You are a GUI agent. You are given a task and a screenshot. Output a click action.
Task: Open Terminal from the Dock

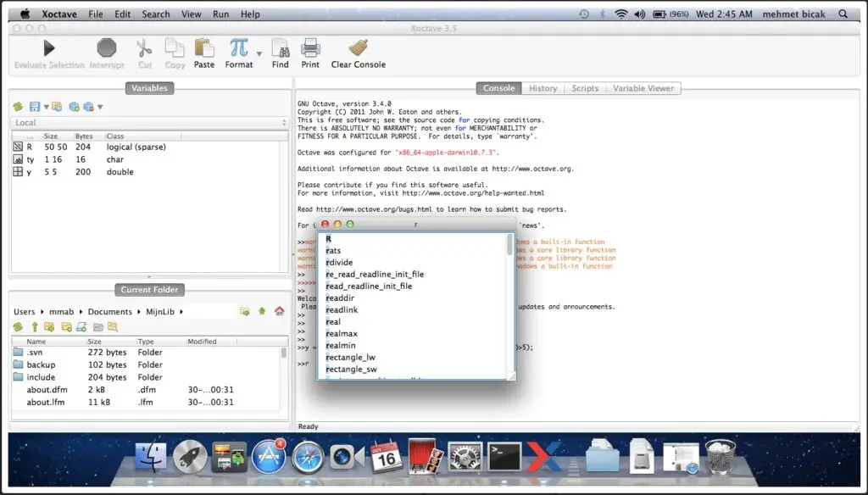[x=505, y=457]
